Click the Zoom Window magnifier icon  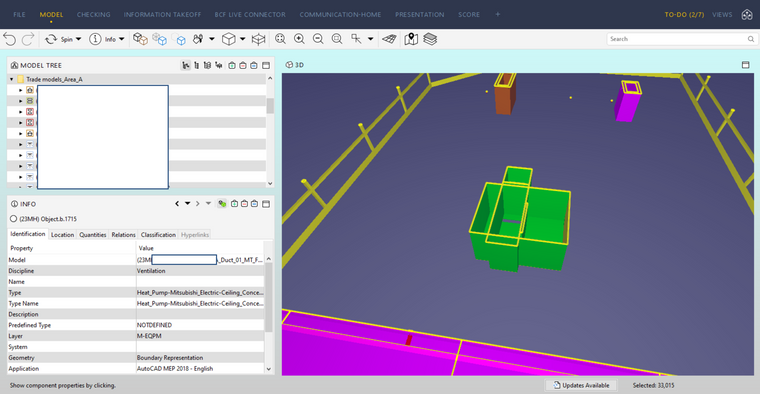(x=337, y=39)
